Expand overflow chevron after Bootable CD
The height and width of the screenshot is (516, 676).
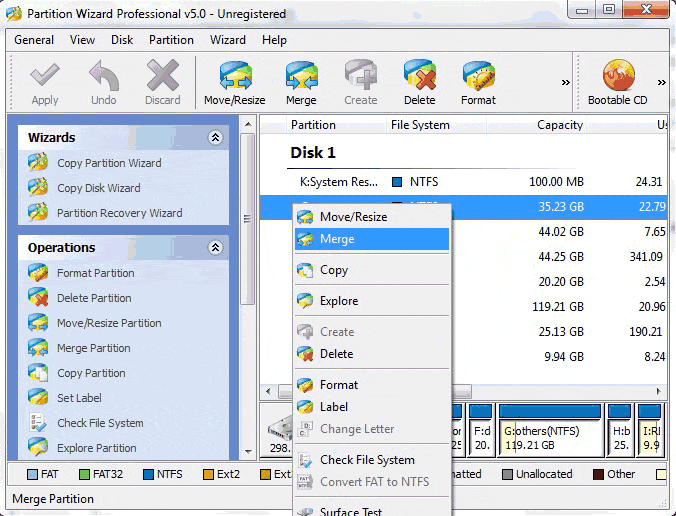662,82
